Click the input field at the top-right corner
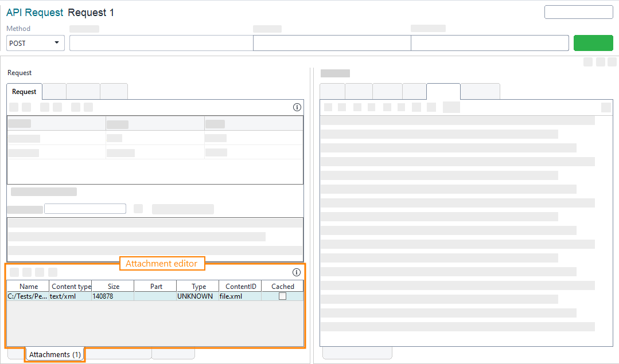 pos(578,11)
